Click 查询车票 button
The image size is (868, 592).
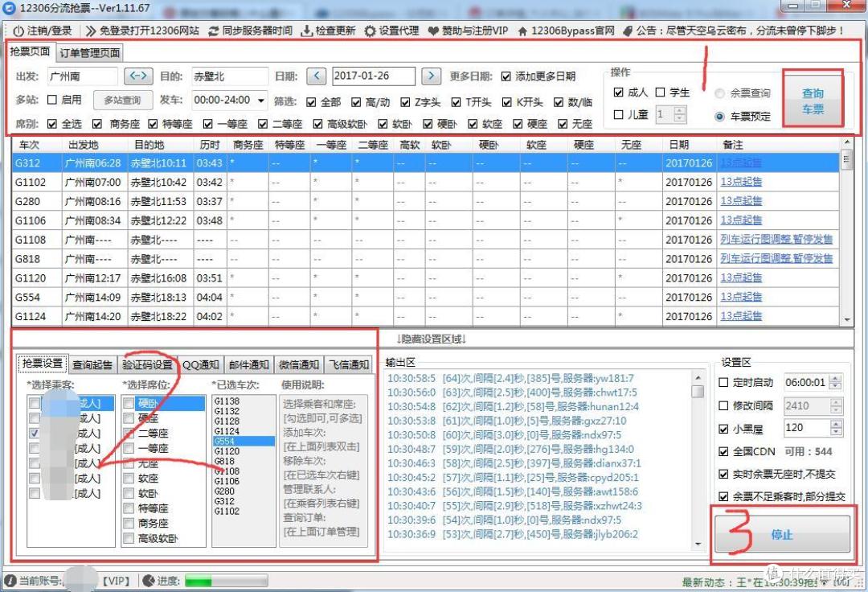(x=813, y=101)
